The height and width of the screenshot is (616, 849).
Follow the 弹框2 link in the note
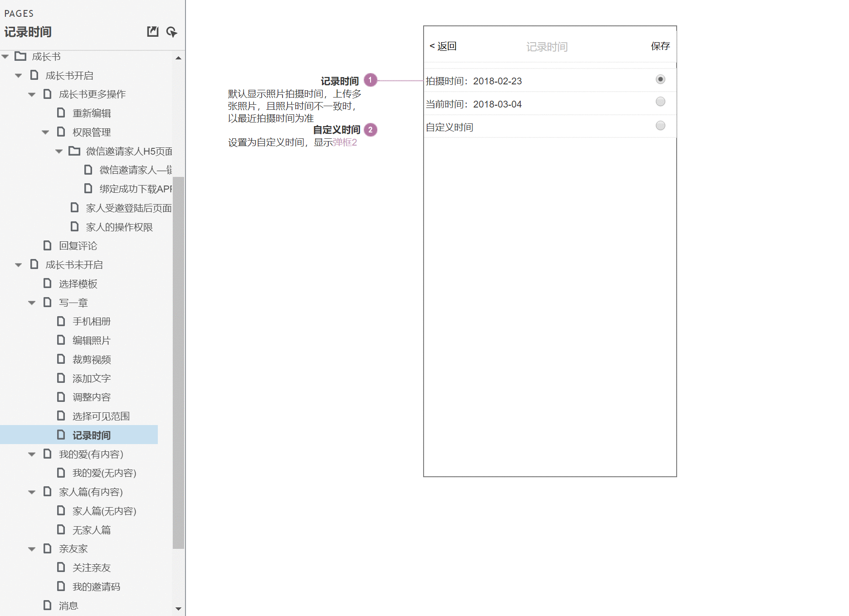[345, 142]
